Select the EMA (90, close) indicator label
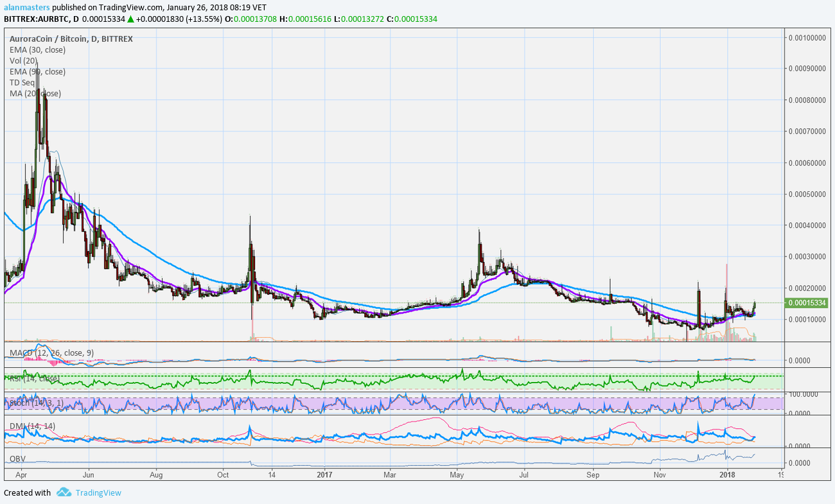The height and width of the screenshot is (504, 835). pos(37,72)
